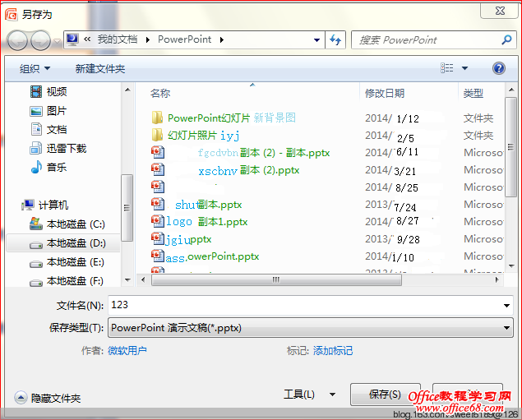Open the 保存类型 PowerPoint 演示文稿 combo box
Viewport: 522px width, 420px height.
click(x=310, y=328)
